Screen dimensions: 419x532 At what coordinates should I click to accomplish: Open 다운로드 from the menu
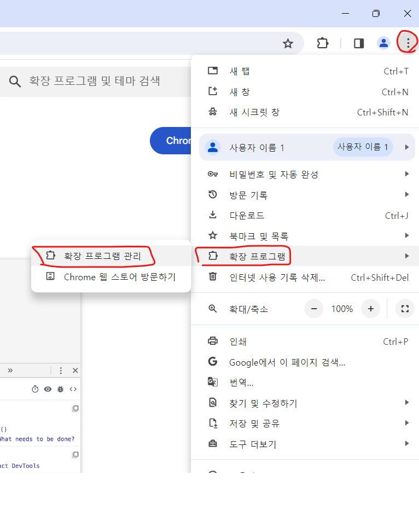click(305, 216)
